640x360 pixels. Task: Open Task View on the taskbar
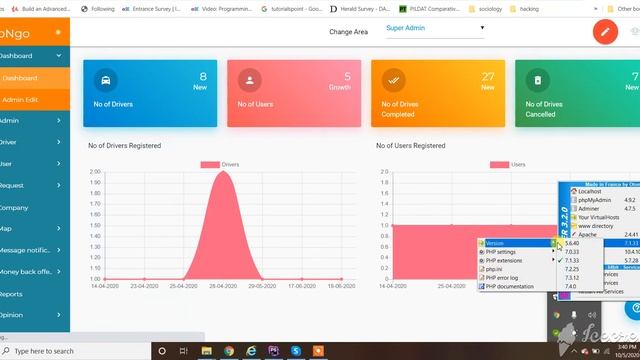pyautogui.click(x=184, y=351)
